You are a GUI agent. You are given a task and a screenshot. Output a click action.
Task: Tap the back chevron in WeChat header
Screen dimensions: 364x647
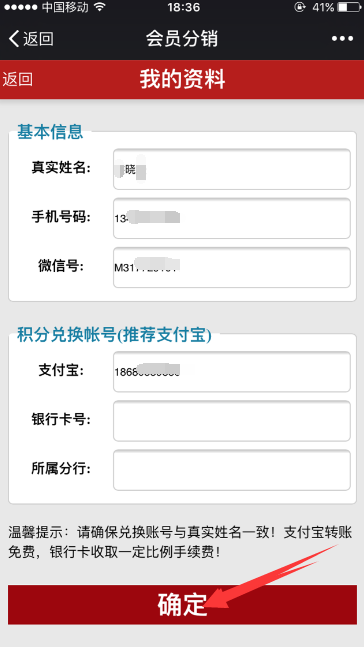point(14,39)
